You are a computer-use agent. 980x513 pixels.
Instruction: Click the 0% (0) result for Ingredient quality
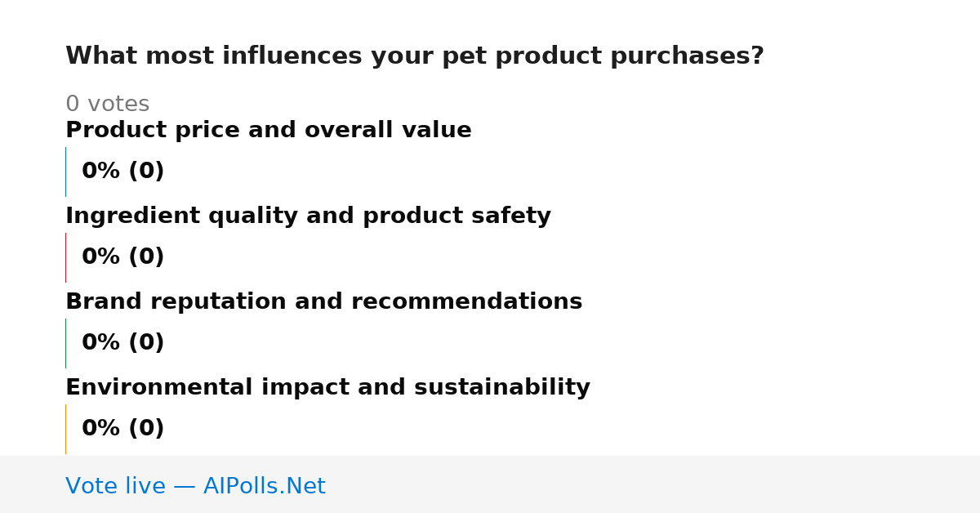(122, 257)
